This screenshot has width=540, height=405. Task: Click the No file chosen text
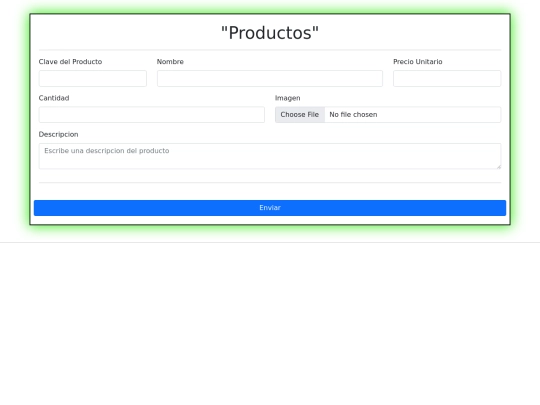[353, 115]
